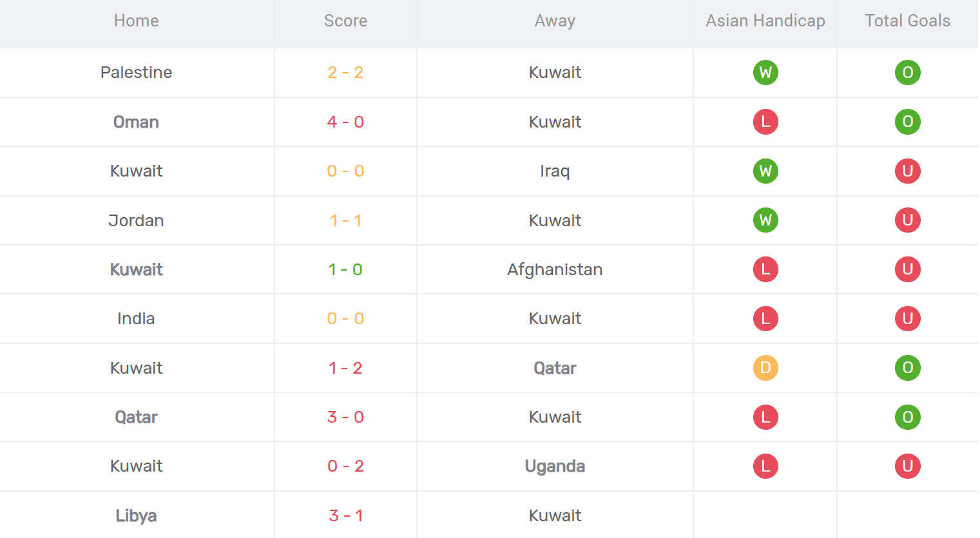Click the red U badge for India vs Kuwait
Viewport: 980px width, 538px height.
click(907, 318)
